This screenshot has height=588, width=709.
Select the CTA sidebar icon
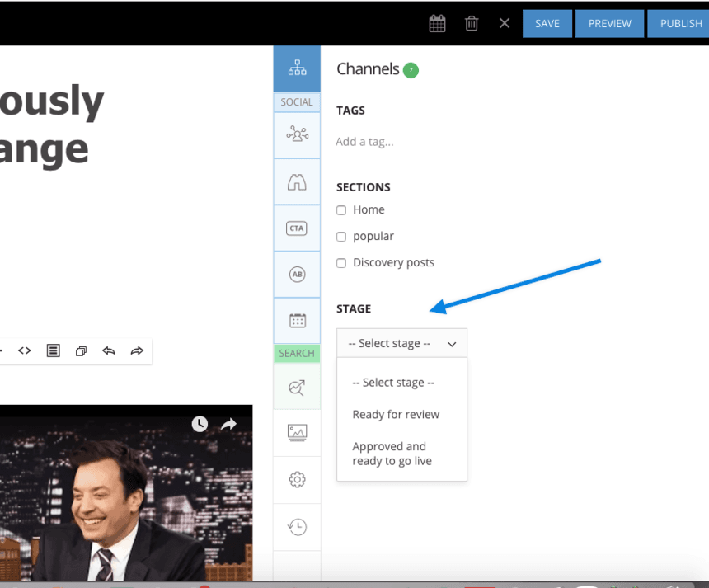point(297,228)
